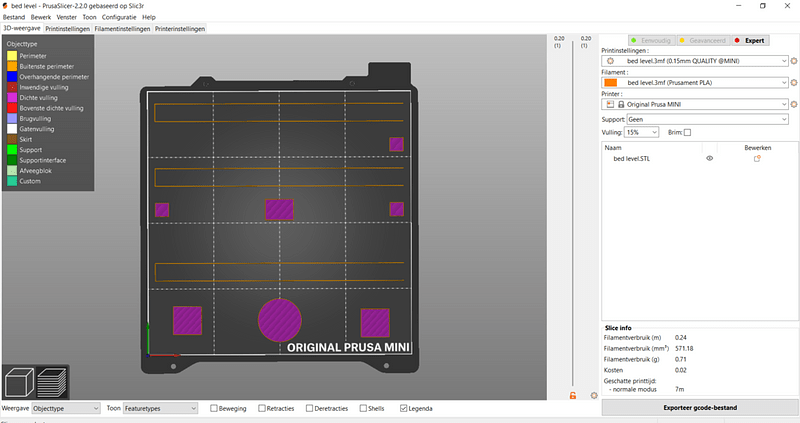Click Overhangende perimeter legend label
Viewport: 800px width, 423px height.
tap(54, 77)
